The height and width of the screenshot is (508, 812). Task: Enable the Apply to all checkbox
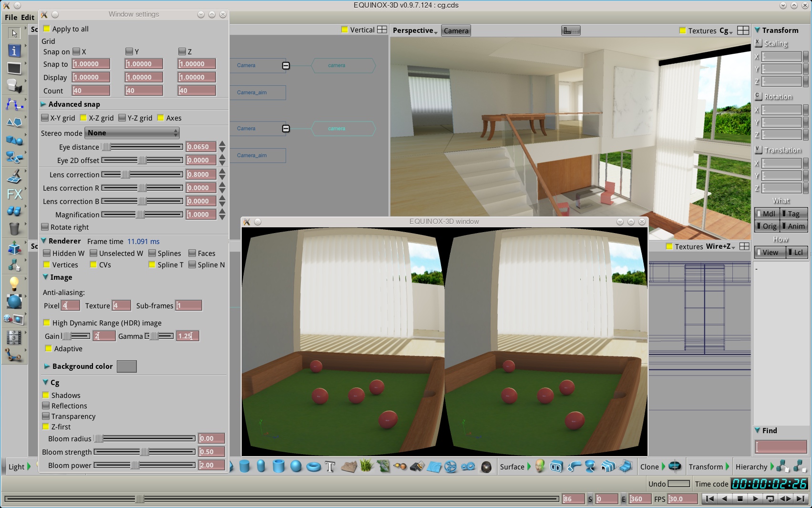[x=47, y=29]
